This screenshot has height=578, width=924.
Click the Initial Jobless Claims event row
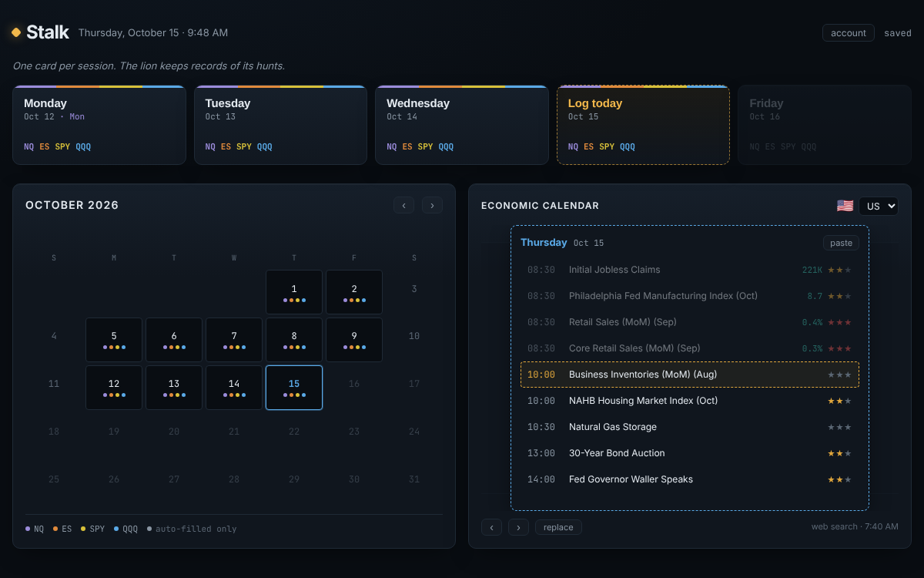tap(690, 270)
